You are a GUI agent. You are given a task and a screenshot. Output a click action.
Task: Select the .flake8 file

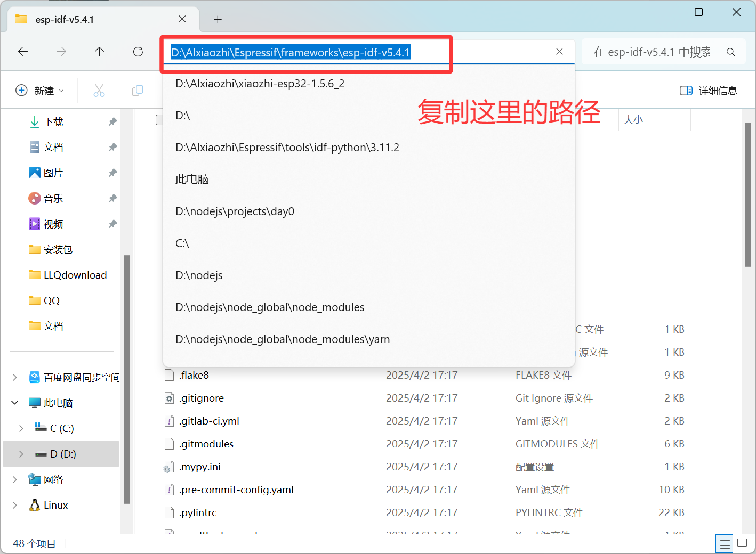[194, 376]
